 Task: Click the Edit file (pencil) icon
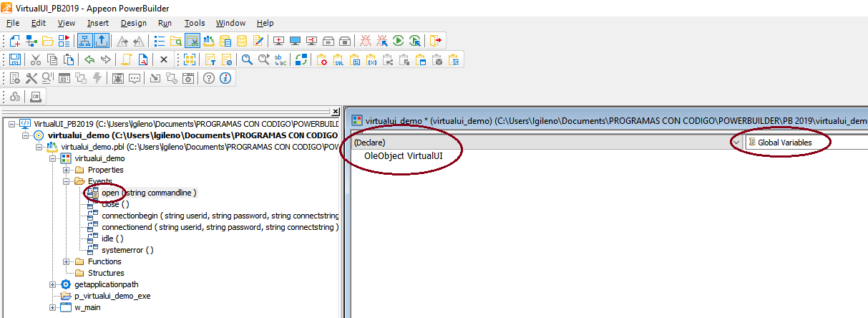pos(258,41)
